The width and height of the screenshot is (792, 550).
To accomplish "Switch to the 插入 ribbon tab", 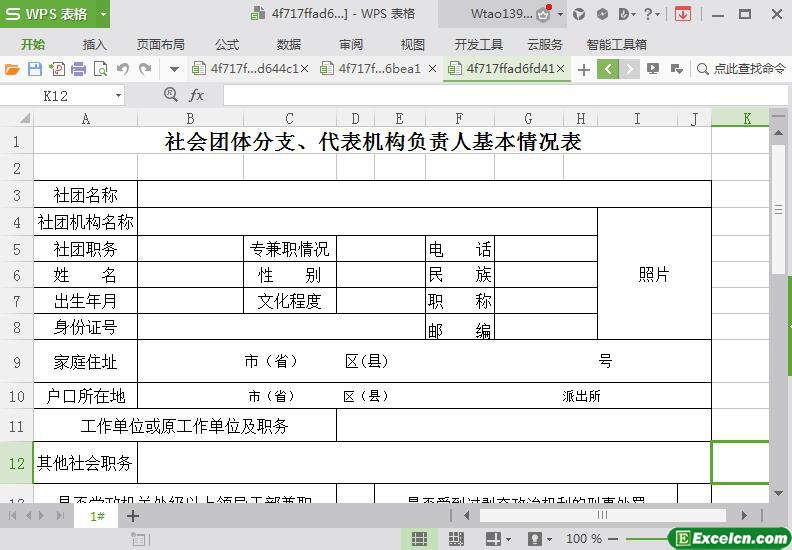I will [94, 44].
